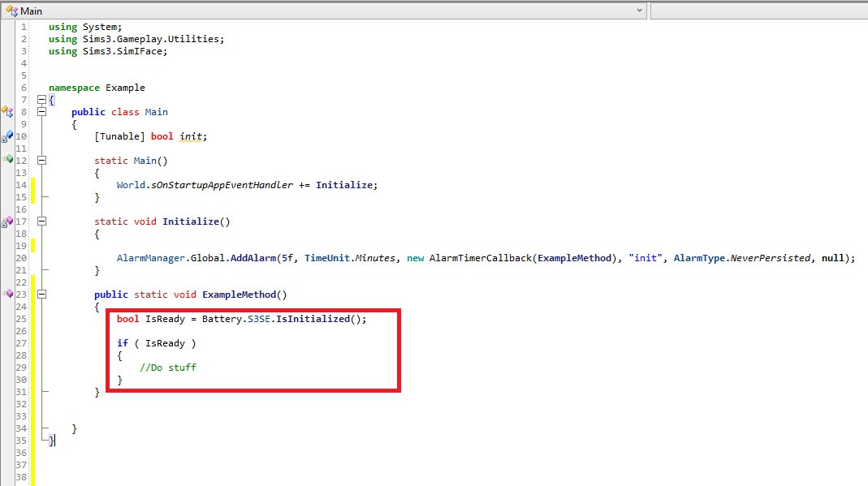Collapse the ExampleMethod body

click(41, 295)
